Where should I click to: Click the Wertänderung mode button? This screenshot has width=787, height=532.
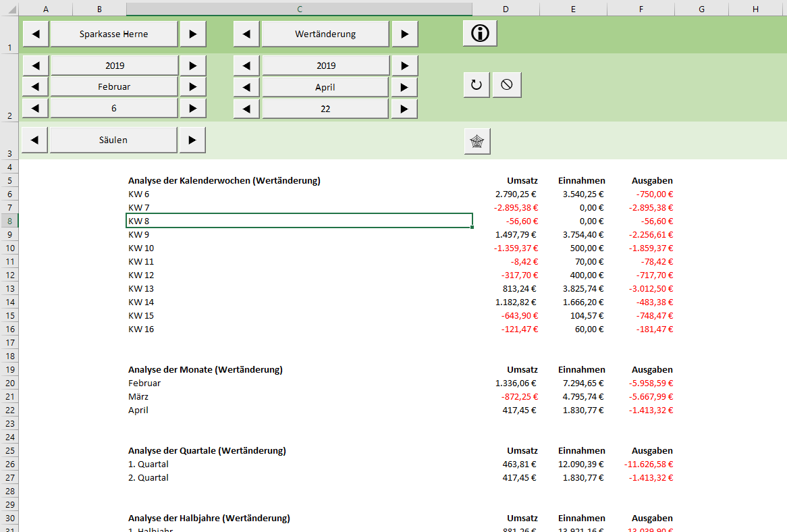pos(325,34)
